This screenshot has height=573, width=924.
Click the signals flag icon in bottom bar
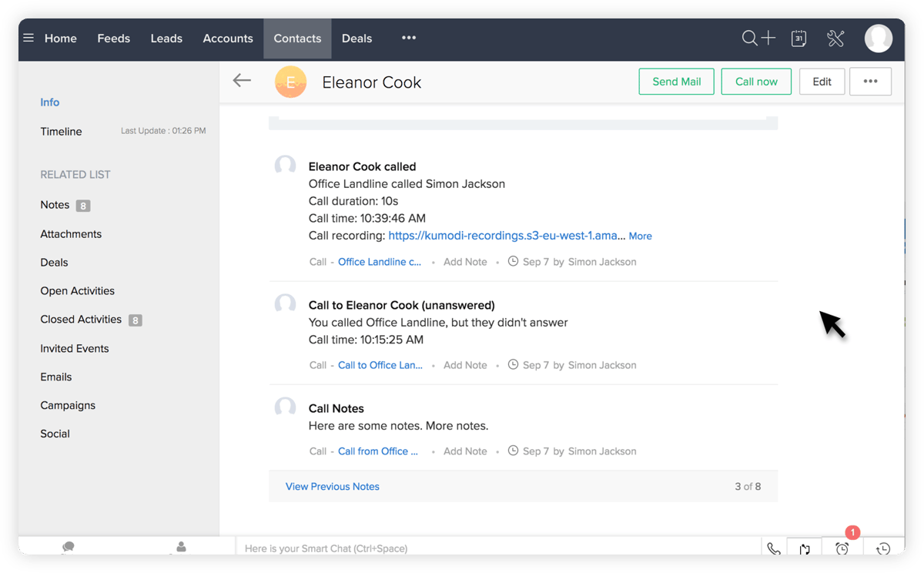[804, 548]
